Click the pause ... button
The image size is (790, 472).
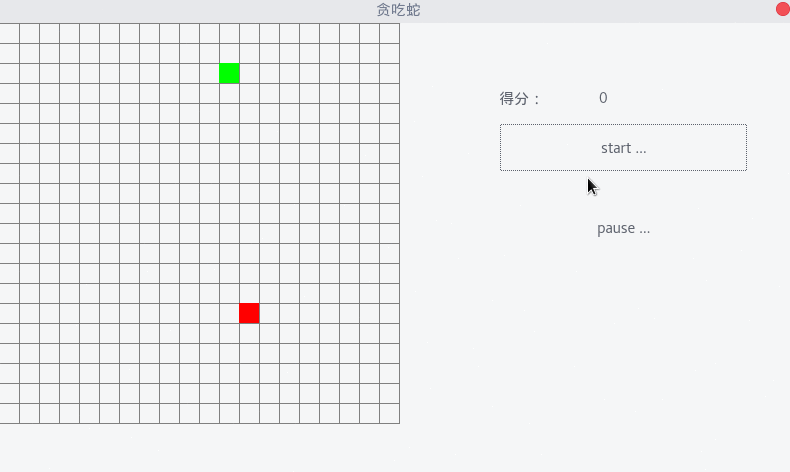point(623,228)
